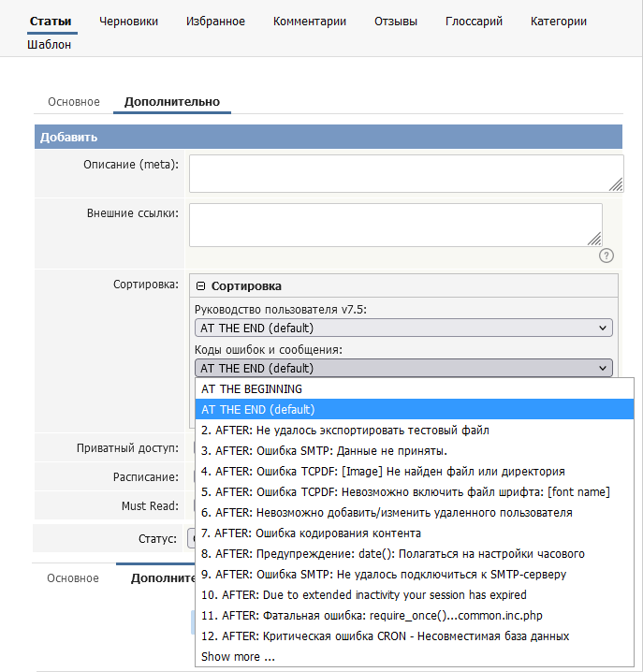Open the Статьи menu tab
The height and width of the screenshot is (672, 643).
(51, 21)
